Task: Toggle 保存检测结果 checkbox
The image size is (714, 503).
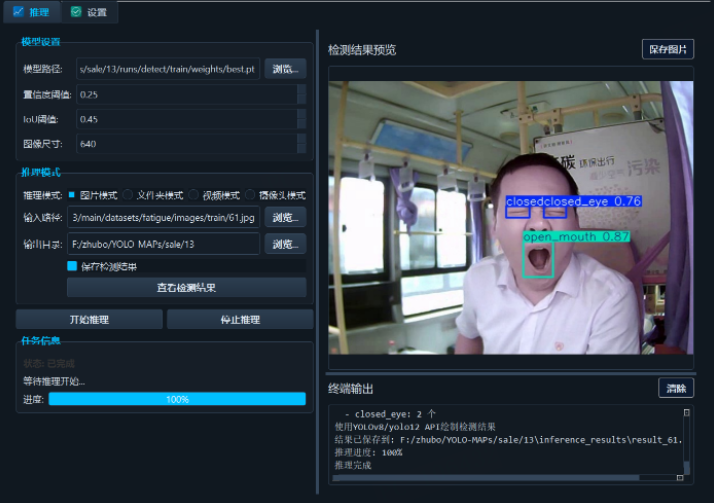Action: click(72, 266)
